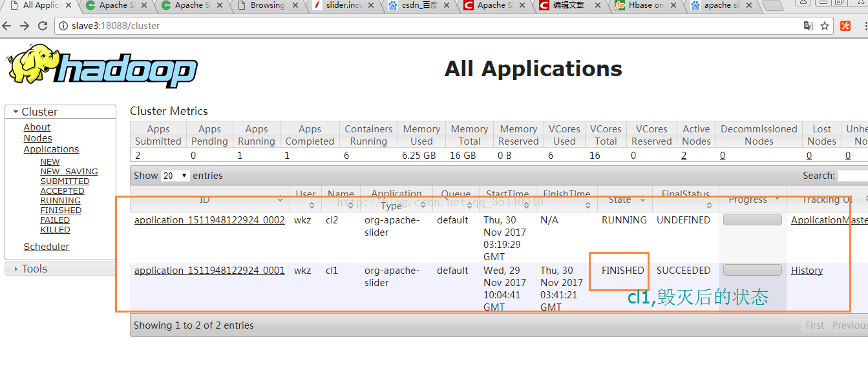Select the RUNNING state cell for cl2
The image size is (868, 390).
click(x=624, y=220)
